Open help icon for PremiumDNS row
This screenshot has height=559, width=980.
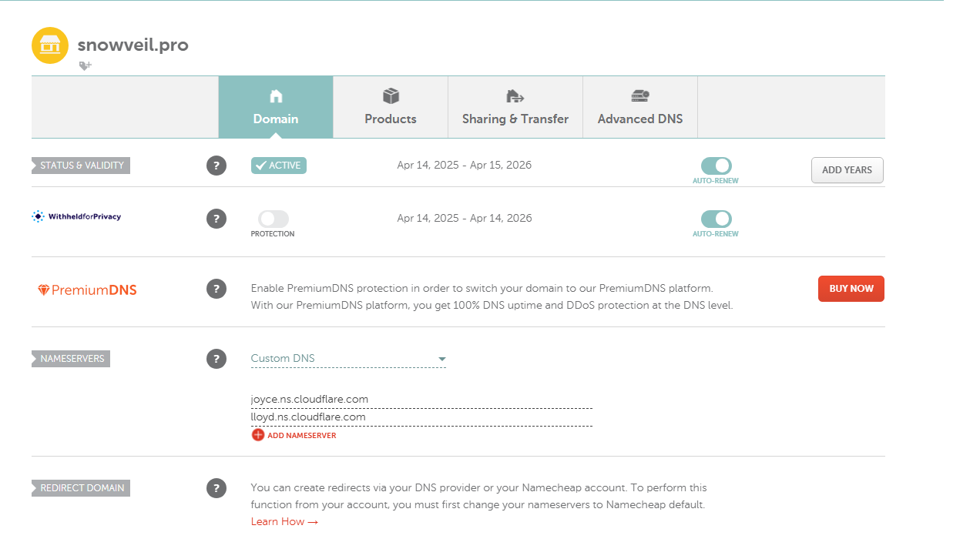coord(216,289)
